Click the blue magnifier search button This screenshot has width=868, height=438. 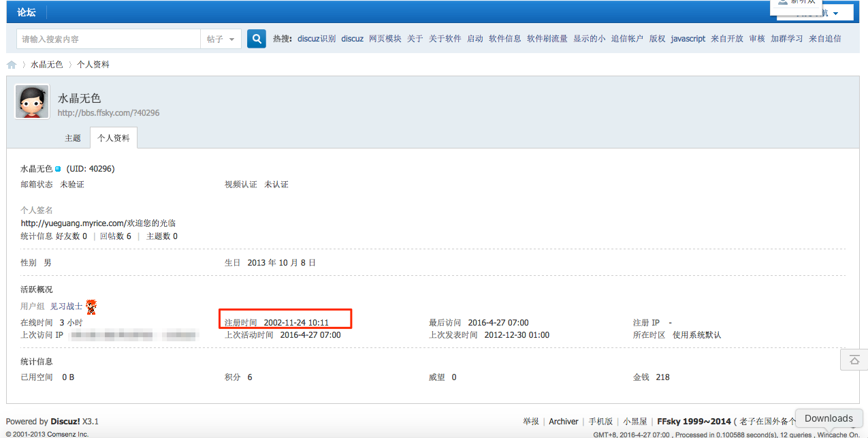click(x=256, y=39)
